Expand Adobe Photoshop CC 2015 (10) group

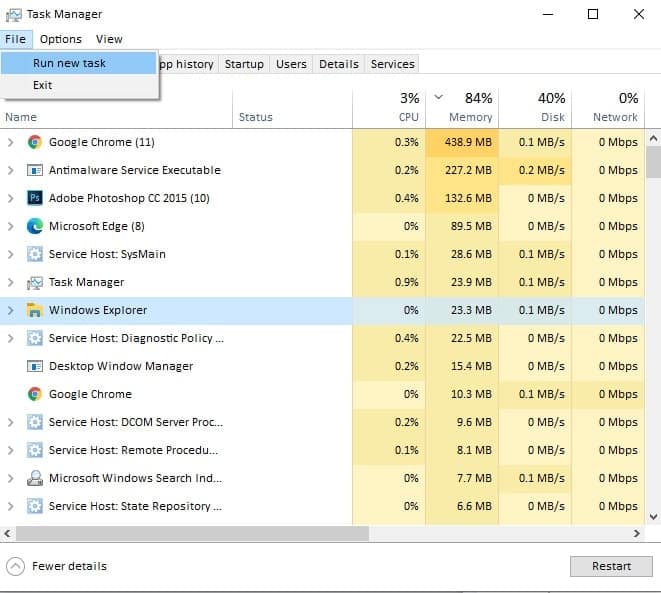tap(11, 198)
